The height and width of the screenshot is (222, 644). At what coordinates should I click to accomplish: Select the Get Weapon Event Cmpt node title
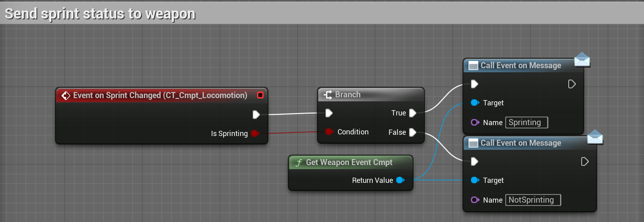[349, 162]
